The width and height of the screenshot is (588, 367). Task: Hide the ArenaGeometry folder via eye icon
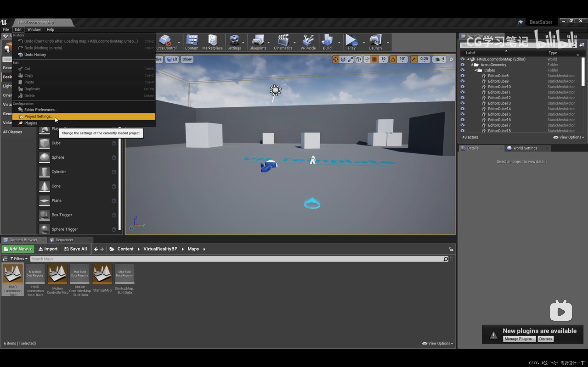[462, 65]
